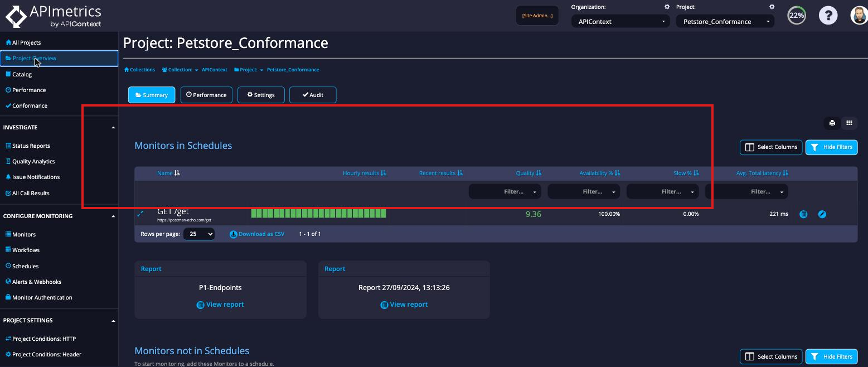Viewport: 868px width, 367px height.
Task: Open Rows per page dropdown
Action: pyautogui.click(x=199, y=234)
